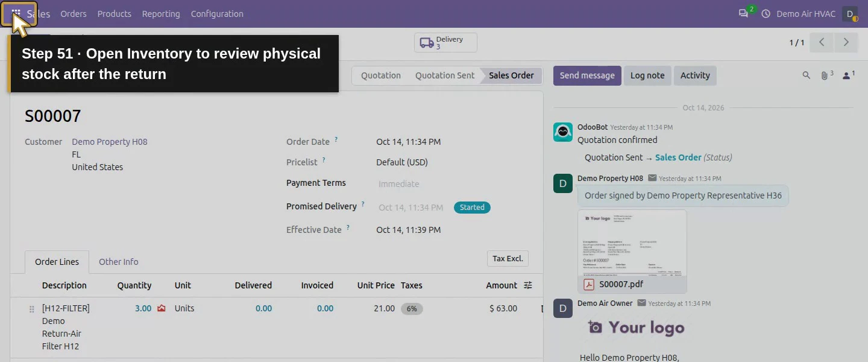Click the Pricelist help question mark
The width and height of the screenshot is (868, 362).
[x=324, y=160]
